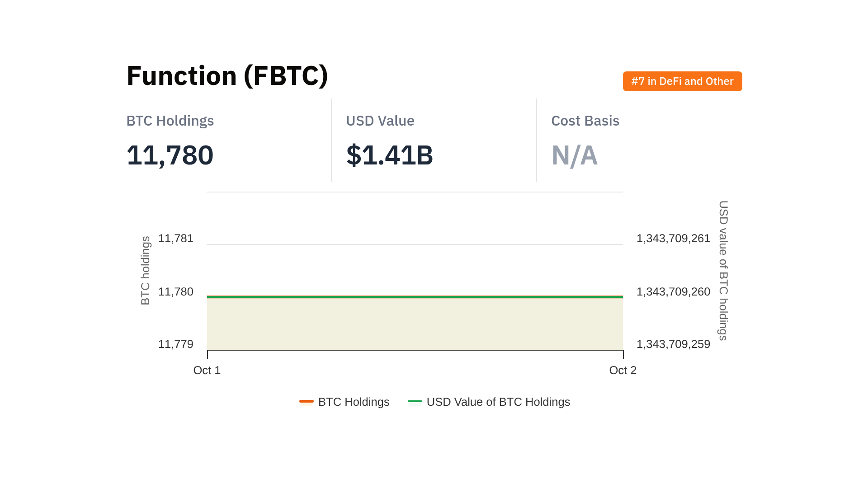Toggle USD Value of BTC Holdings legend
The image size is (868, 488).
[x=498, y=402]
